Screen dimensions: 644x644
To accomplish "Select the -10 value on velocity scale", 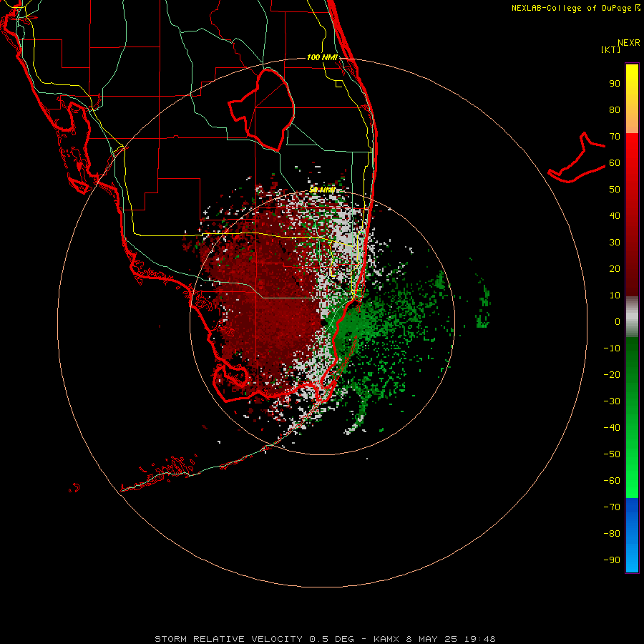I will click(612, 348).
